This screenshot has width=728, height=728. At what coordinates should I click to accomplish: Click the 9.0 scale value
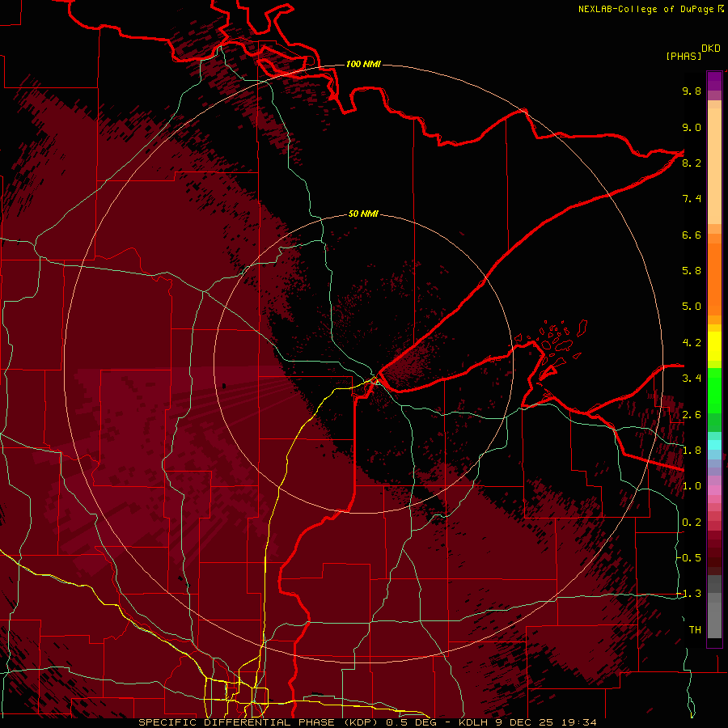[x=692, y=127]
